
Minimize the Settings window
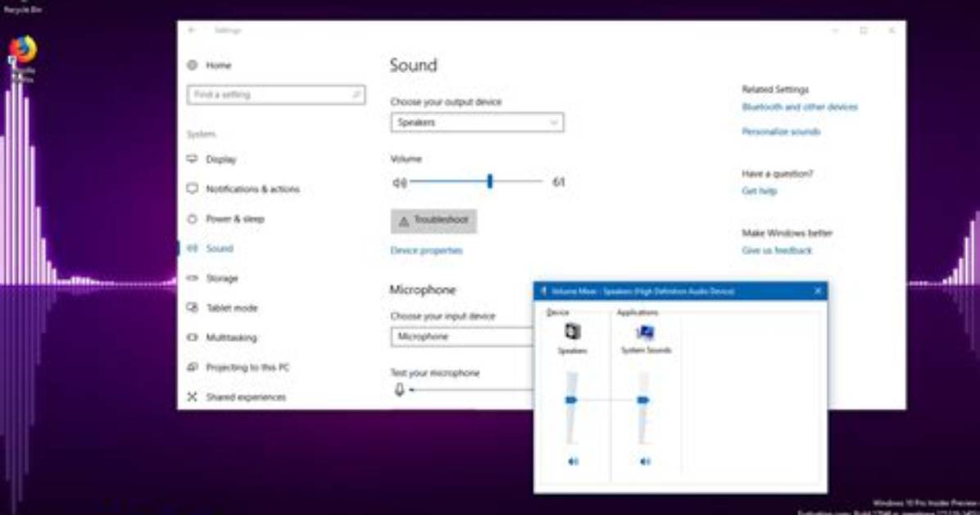[835, 30]
